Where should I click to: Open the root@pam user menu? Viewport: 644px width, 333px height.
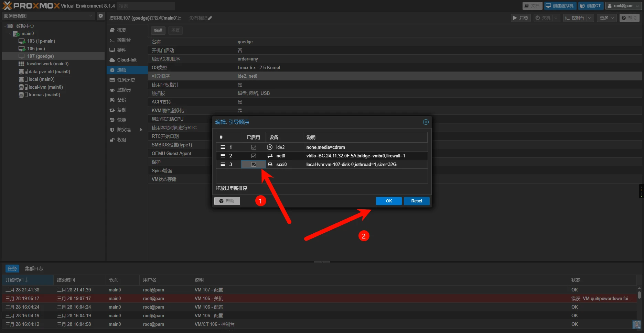(x=624, y=6)
